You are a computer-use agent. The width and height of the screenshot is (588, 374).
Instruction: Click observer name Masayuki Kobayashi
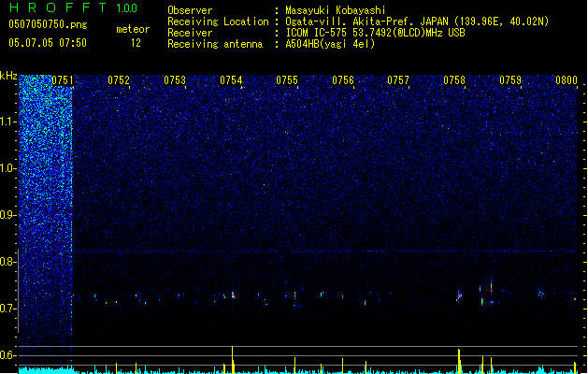point(335,10)
